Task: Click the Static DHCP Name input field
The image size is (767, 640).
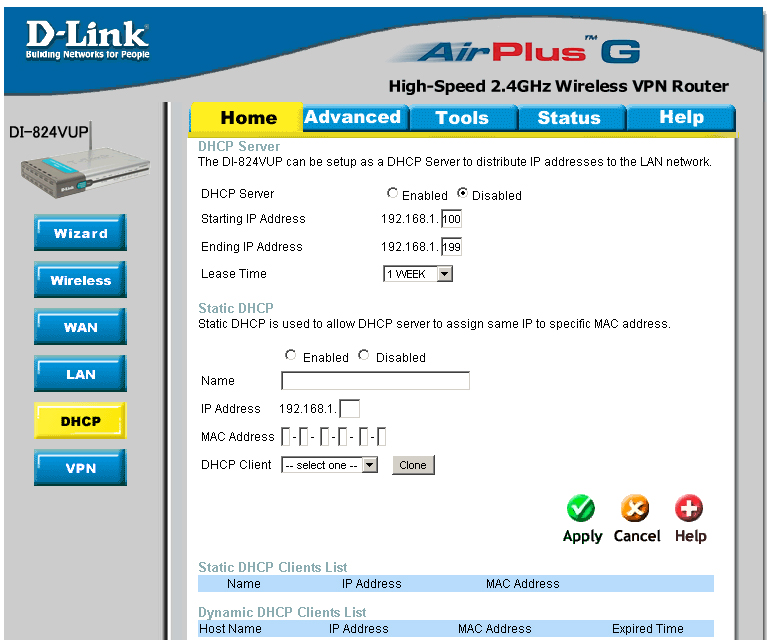Action: pos(375,381)
